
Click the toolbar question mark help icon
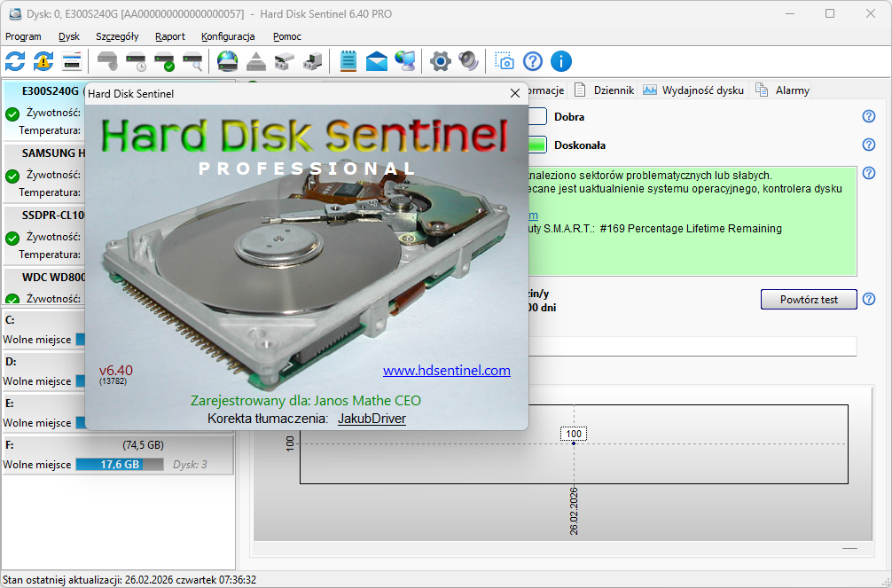pyautogui.click(x=533, y=61)
